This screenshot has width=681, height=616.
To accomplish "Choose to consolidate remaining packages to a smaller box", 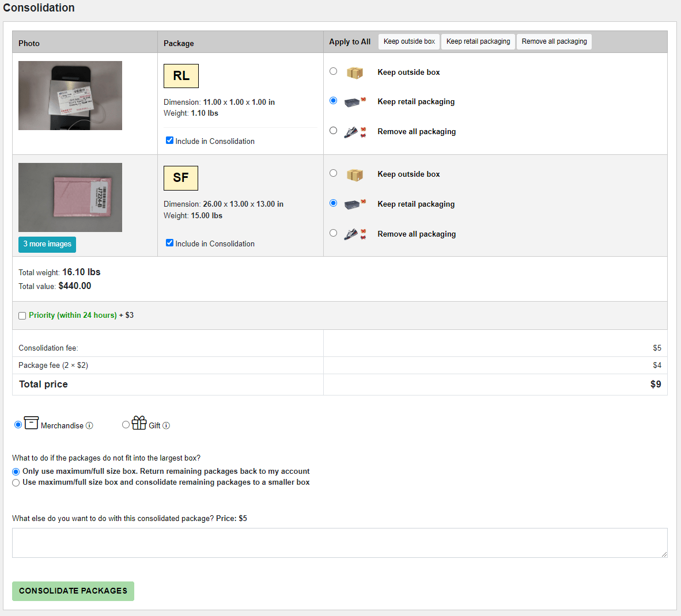I will [16, 482].
